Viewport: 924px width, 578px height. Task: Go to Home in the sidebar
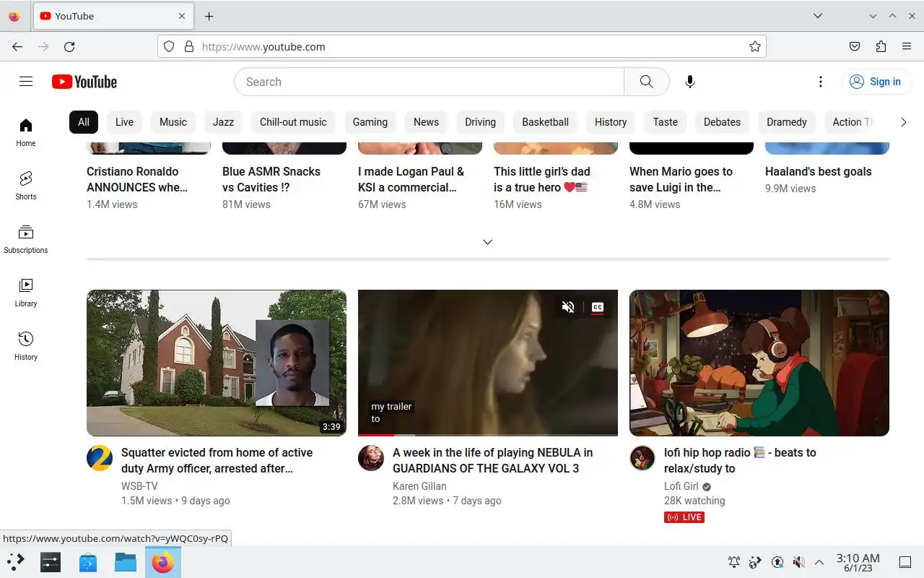pos(26,132)
